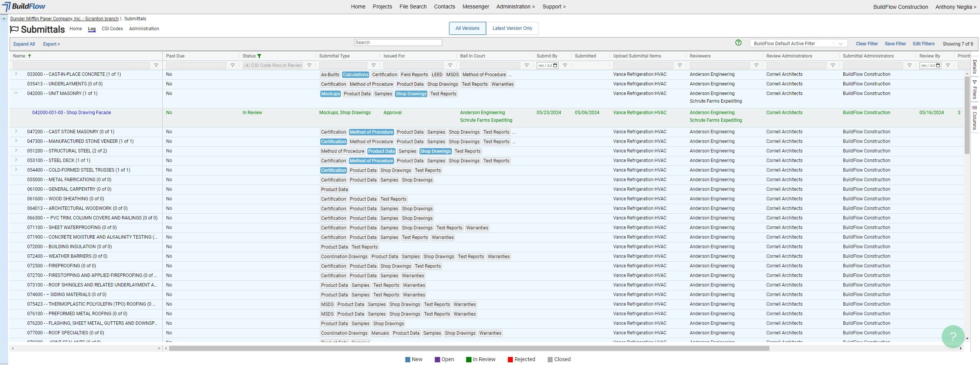Click the green help circle icon
The image size is (980, 365).
[738, 43]
